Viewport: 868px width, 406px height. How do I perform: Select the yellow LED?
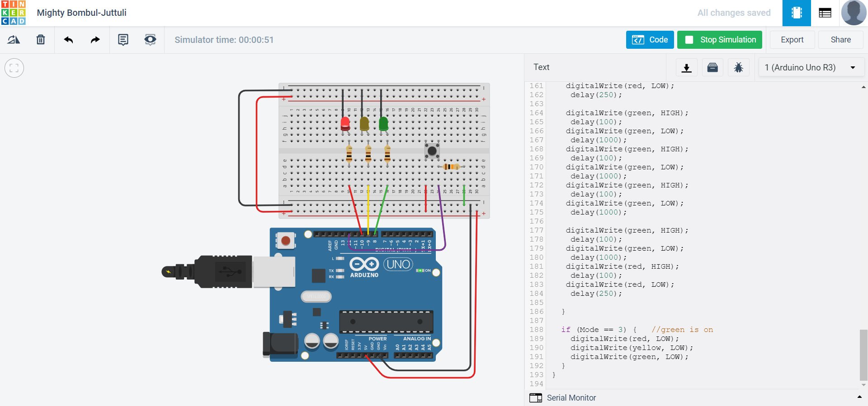pos(364,124)
